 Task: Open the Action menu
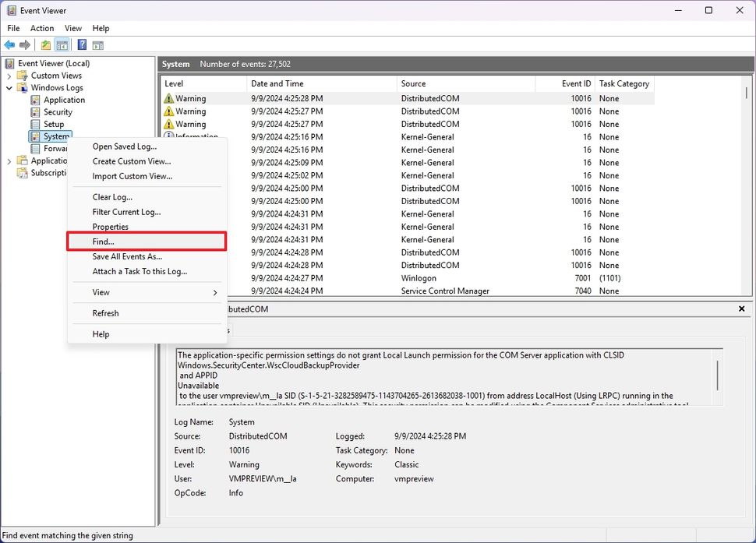pos(42,28)
